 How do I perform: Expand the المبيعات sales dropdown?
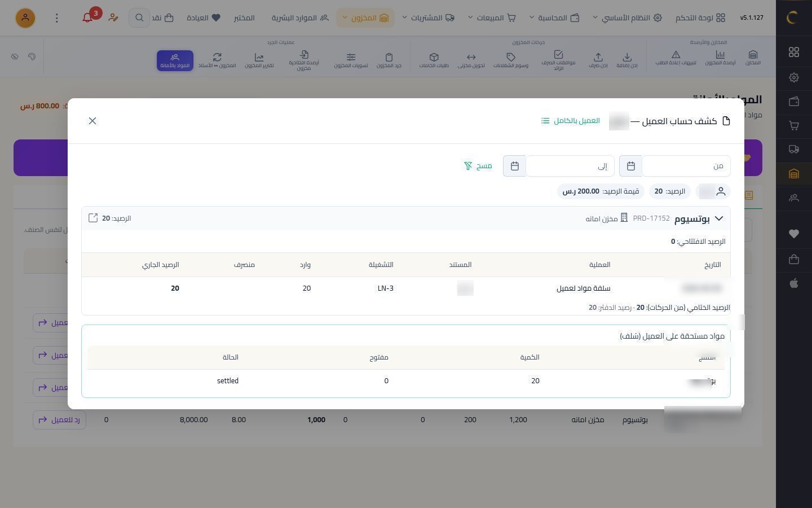point(492,18)
